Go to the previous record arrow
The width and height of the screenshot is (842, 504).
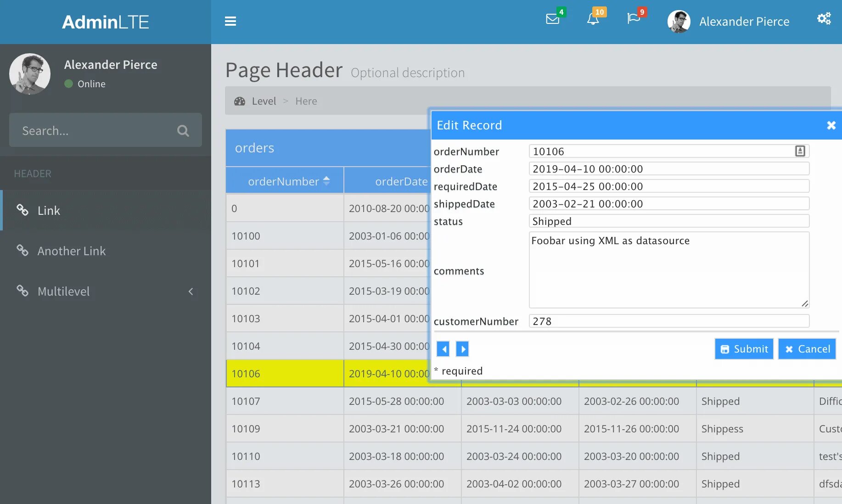tap(443, 349)
